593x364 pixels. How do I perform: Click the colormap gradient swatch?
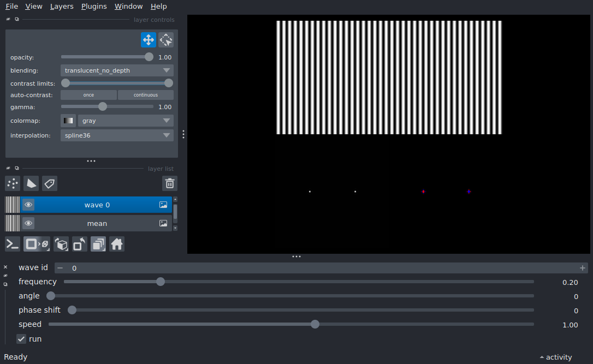[68, 121]
